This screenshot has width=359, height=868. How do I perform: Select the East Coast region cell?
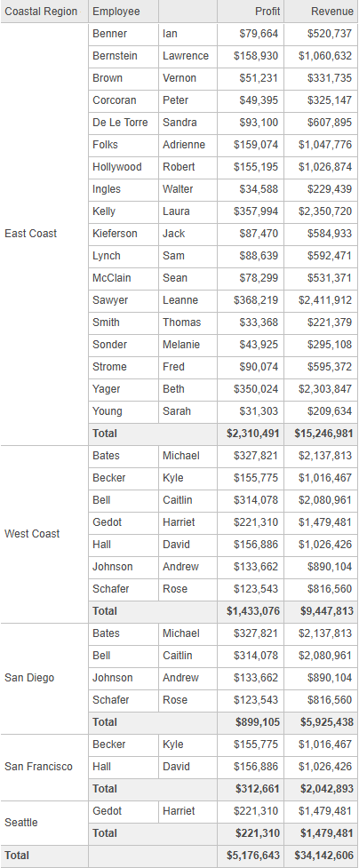[44, 234]
